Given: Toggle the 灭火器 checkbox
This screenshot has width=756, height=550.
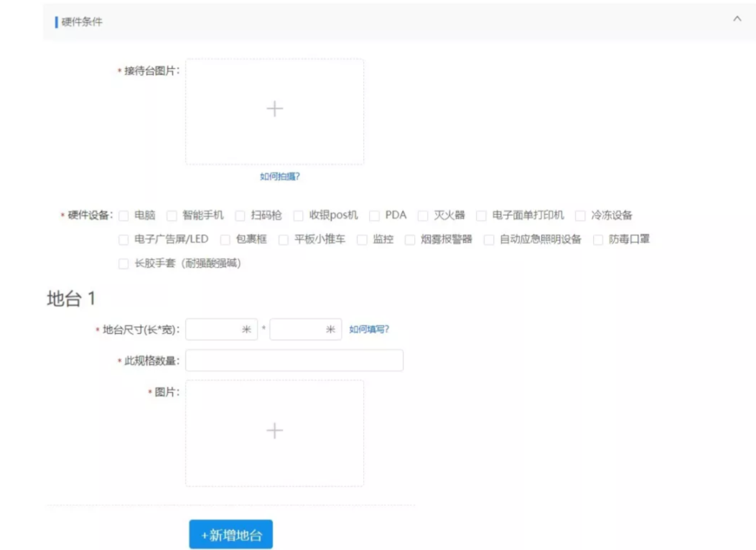Looking at the screenshot, I should pos(423,215).
